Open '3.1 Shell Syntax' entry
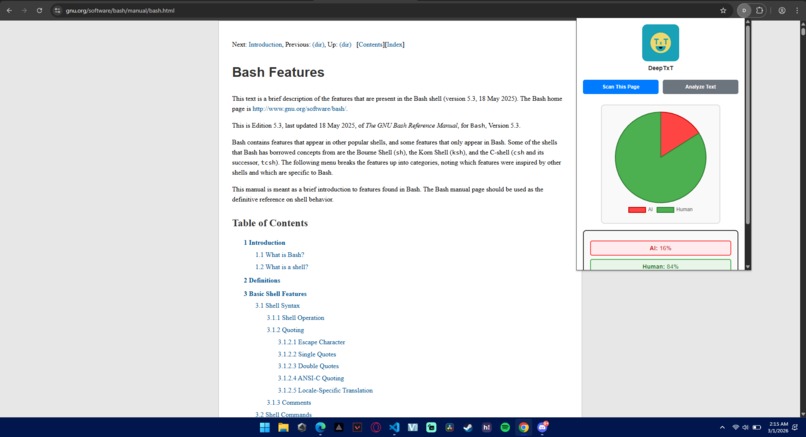 [278, 306]
